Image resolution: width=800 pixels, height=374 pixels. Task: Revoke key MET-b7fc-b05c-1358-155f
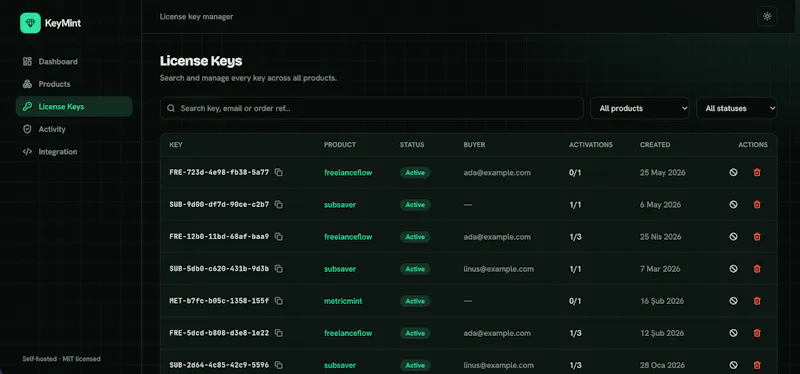733,301
